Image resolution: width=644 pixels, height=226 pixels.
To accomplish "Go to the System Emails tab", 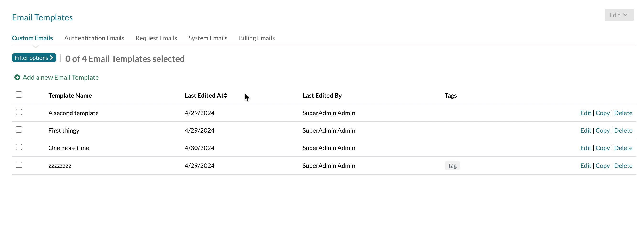I will [207, 38].
